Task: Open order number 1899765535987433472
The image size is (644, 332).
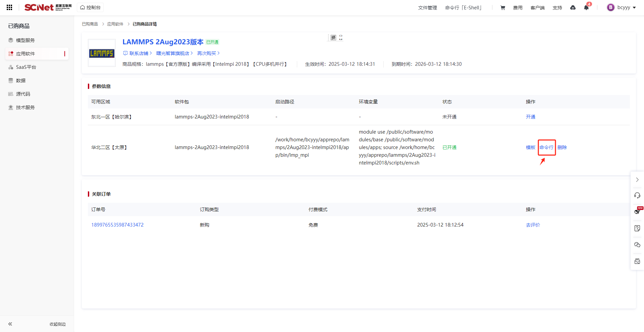Action: [117, 225]
